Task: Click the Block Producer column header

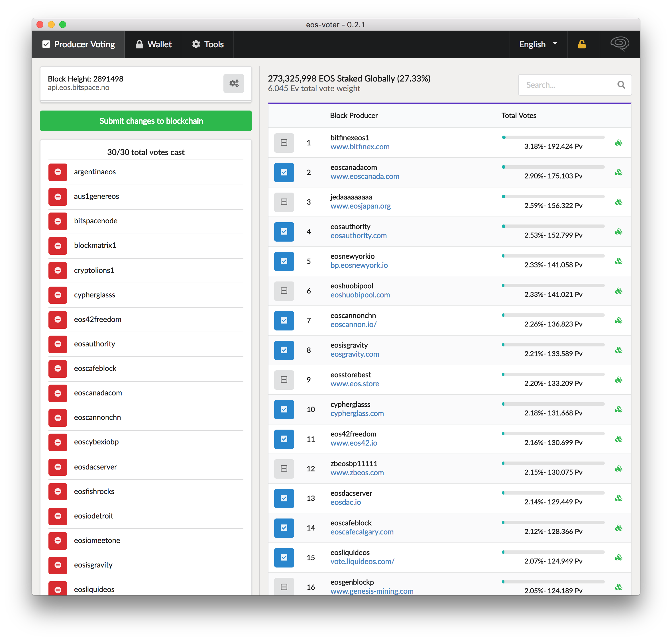Action: click(x=354, y=115)
